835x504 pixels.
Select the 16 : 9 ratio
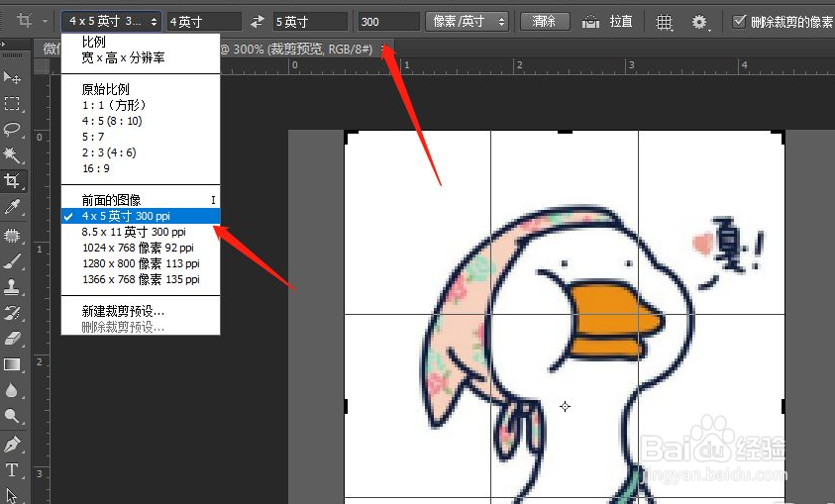pyautogui.click(x=96, y=168)
